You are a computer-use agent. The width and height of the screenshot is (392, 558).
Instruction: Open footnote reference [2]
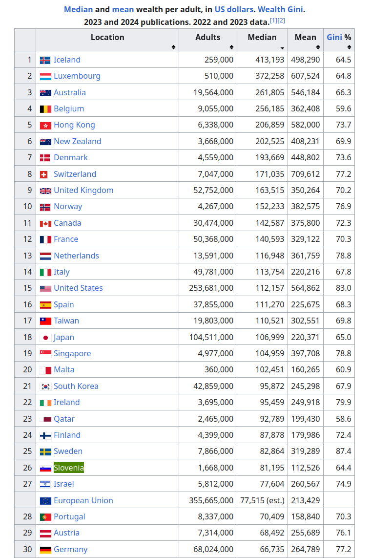click(x=281, y=21)
